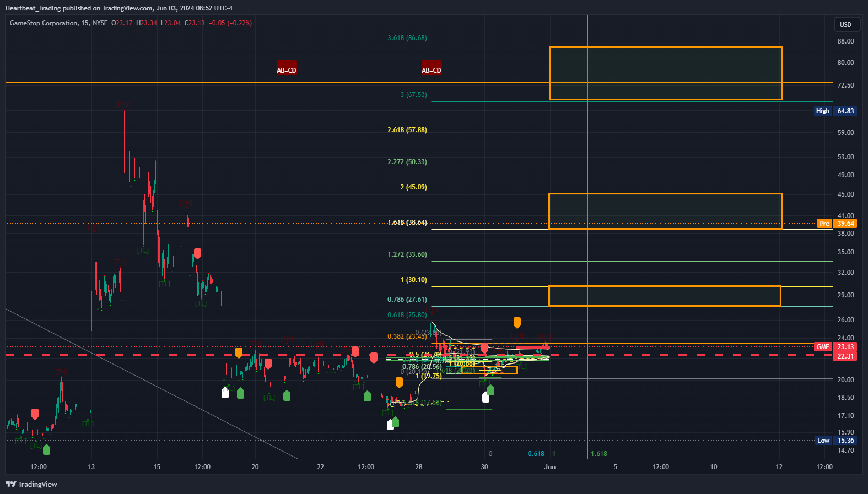Click the AB=CD pattern label left of 3 (67.53)
The image size is (868, 494).
286,69
